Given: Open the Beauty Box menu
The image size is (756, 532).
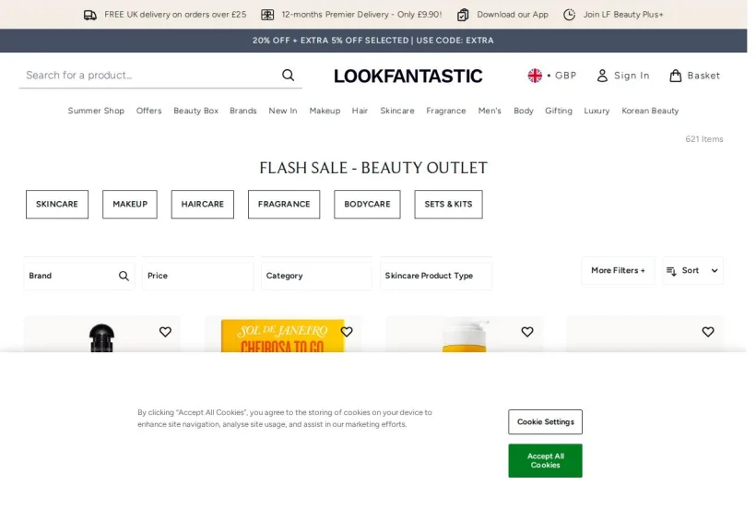Looking at the screenshot, I should [x=195, y=111].
